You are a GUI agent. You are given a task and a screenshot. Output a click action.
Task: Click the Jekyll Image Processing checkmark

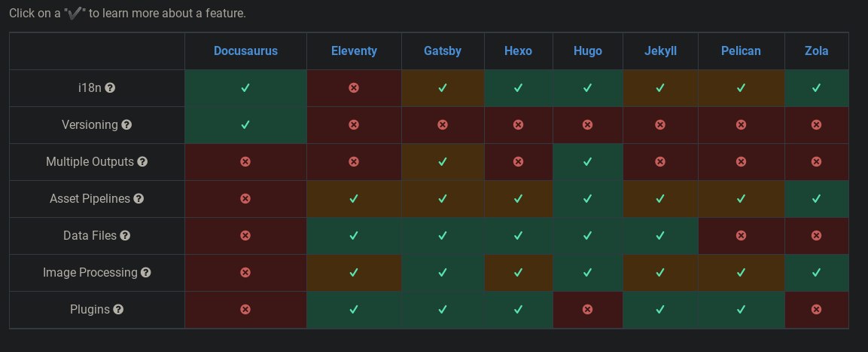(x=660, y=273)
